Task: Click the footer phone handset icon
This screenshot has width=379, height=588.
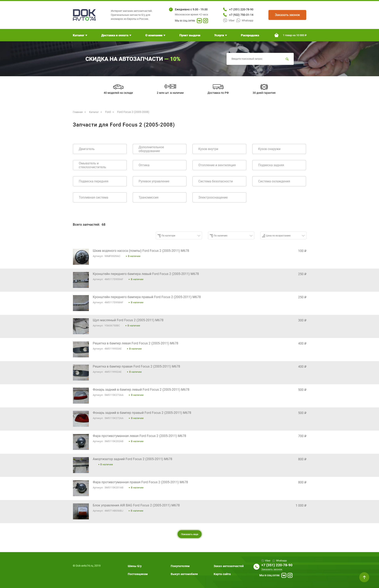Action: pos(256,567)
